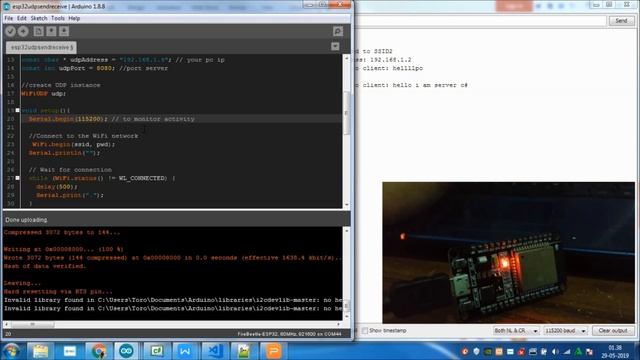The image size is (640, 360).
Task: Open Google Chrome from the taskbar
Action: pos(98,351)
